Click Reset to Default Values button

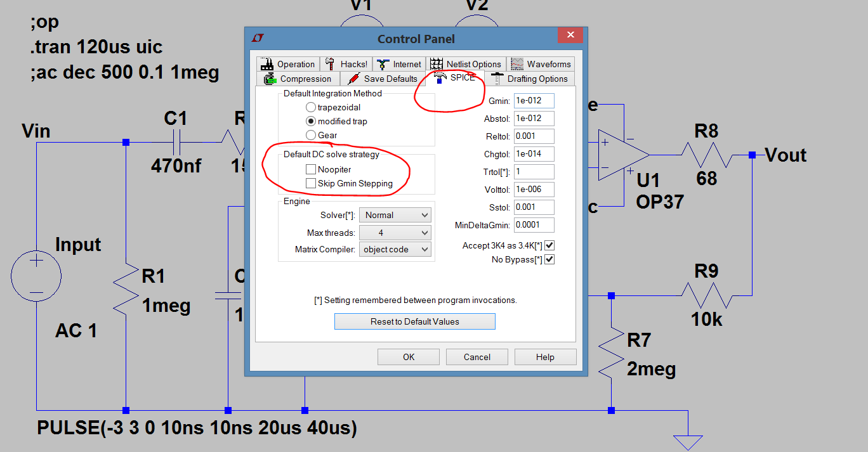415,321
